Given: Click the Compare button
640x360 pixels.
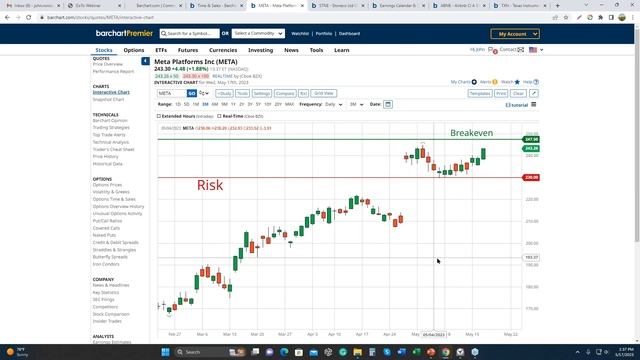Looking at the screenshot, I should pyautogui.click(x=285, y=93).
